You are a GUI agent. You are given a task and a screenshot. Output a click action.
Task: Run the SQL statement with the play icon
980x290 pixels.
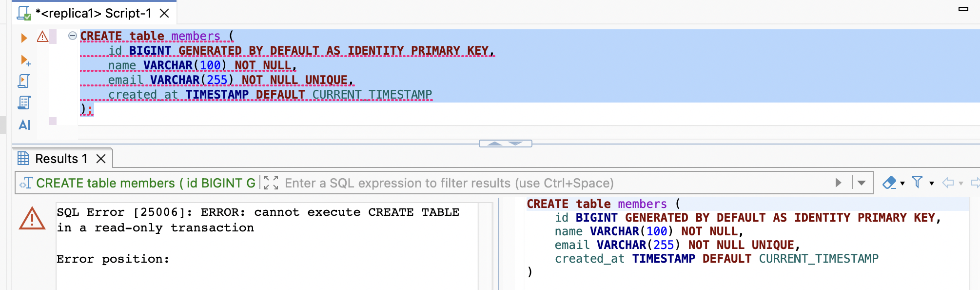[24, 38]
